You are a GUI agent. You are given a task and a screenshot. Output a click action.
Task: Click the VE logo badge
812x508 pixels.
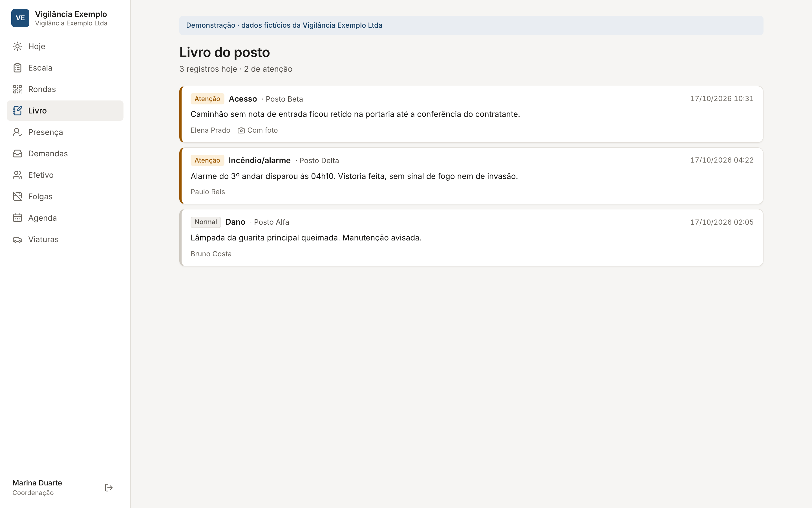coord(20,18)
